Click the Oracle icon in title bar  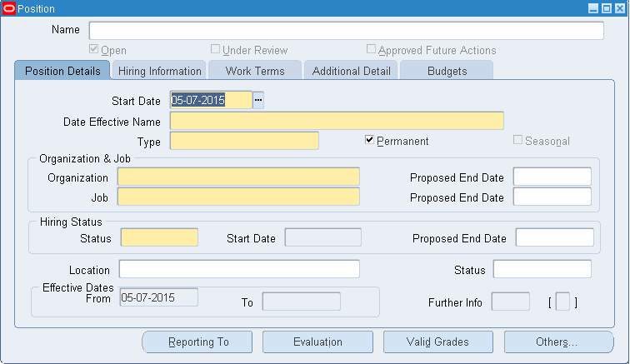pyautogui.click(x=9, y=8)
